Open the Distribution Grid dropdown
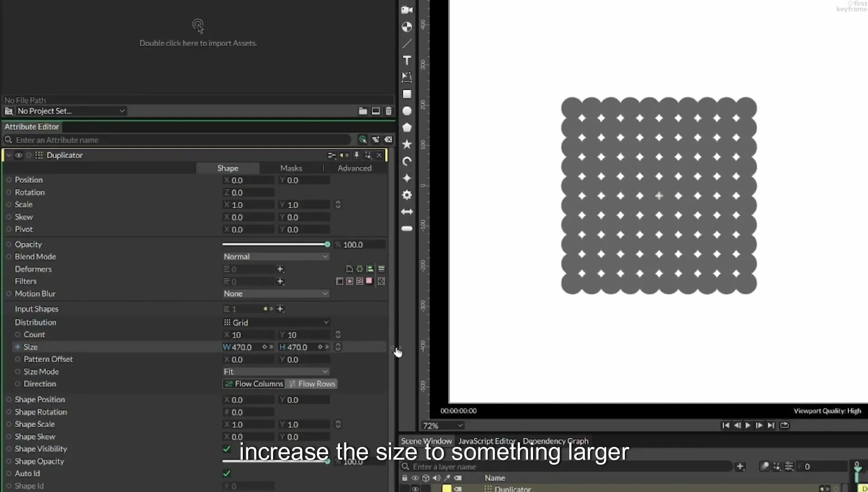 [x=276, y=322]
